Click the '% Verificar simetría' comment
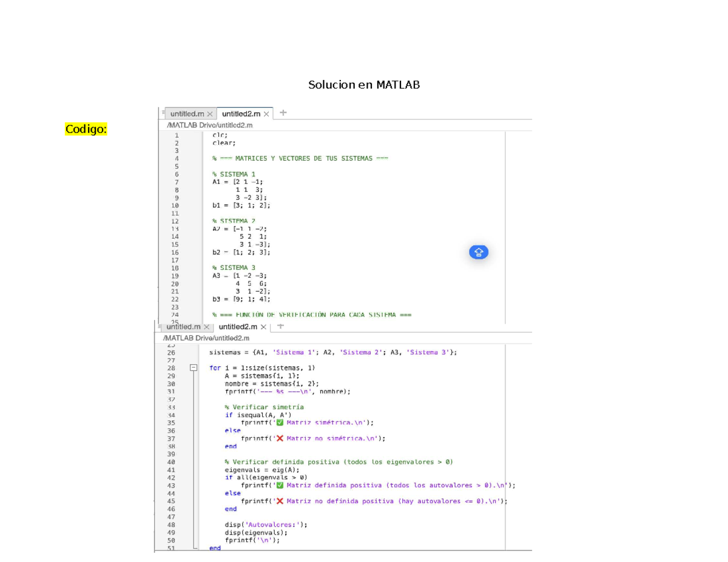 point(264,407)
